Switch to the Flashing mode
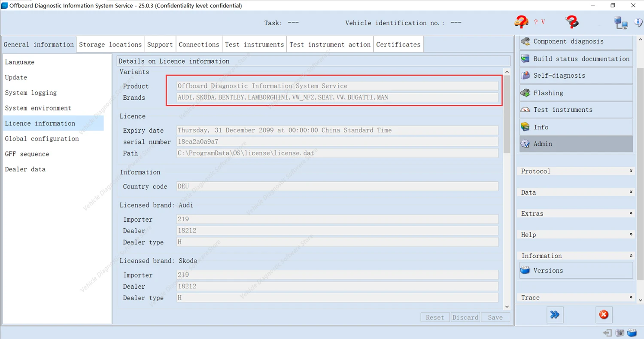The width and height of the screenshot is (644, 339). click(x=576, y=93)
